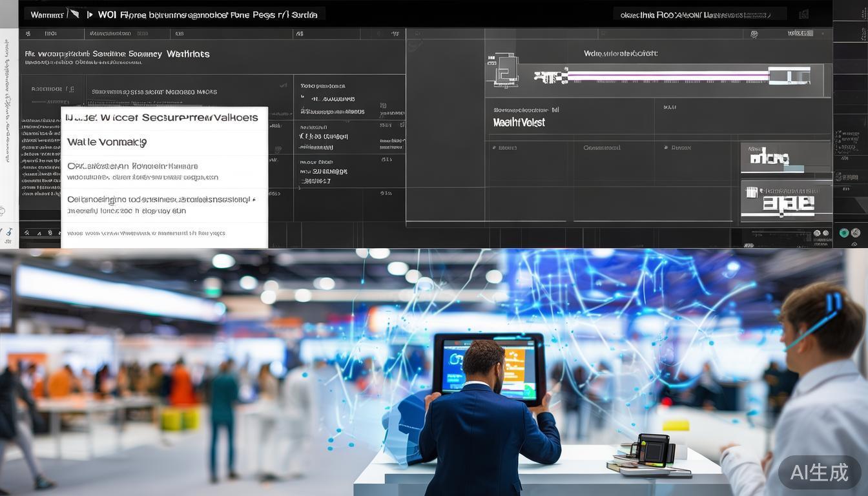This screenshot has height=496, width=868.
Task: Click the arrow icon beside the Wammmr label
Action: coord(74,14)
